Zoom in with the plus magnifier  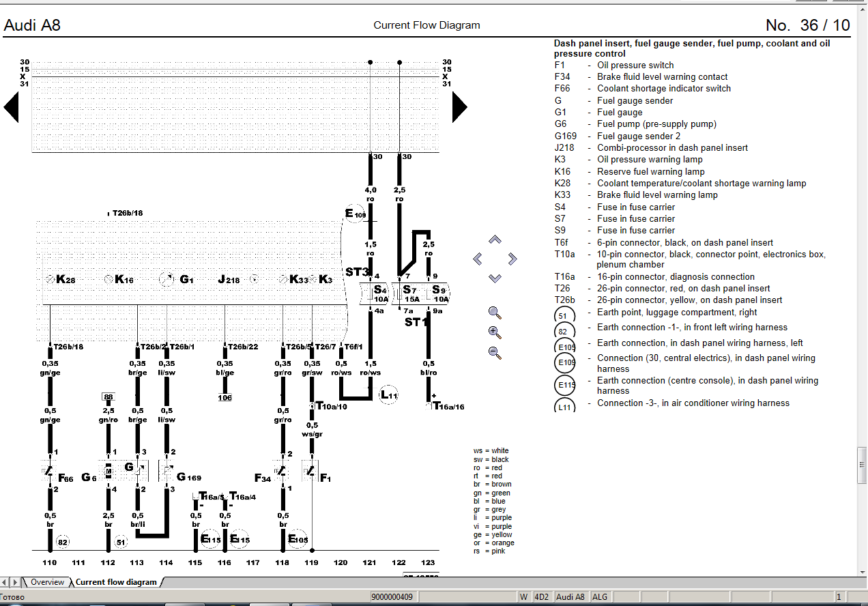(x=495, y=333)
